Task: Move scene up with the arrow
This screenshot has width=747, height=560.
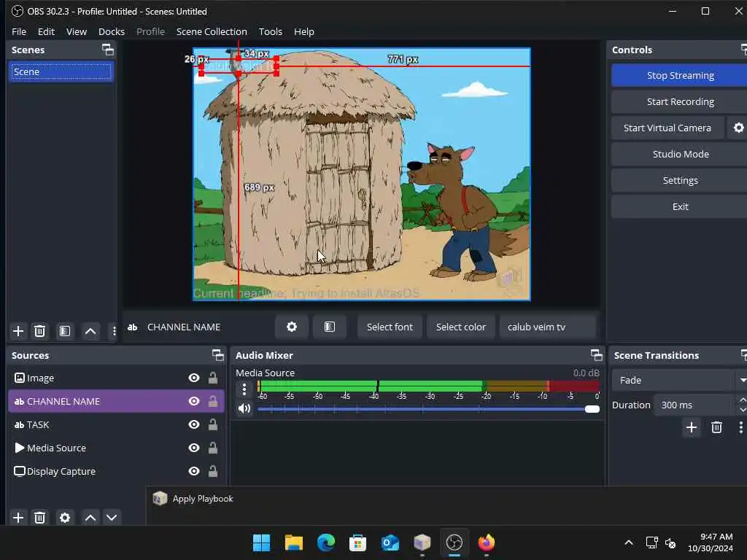Action: click(x=90, y=331)
